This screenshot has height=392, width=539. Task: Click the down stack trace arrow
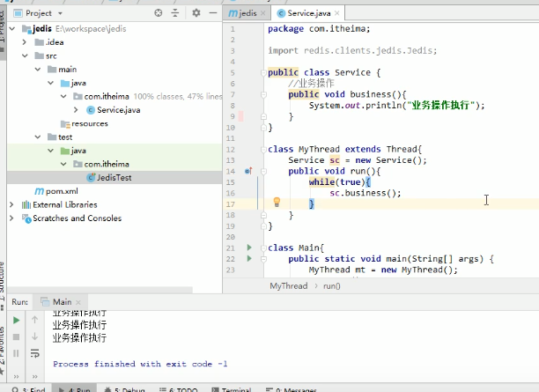click(x=34, y=337)
